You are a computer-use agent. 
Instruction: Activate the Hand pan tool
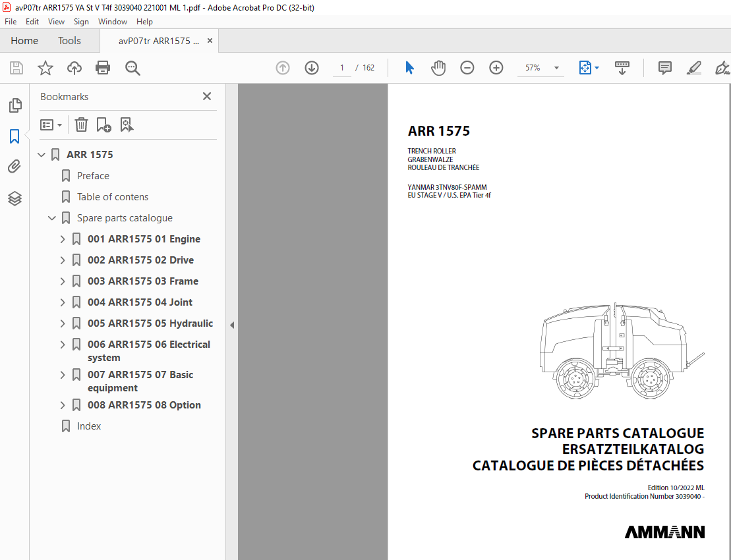[x=438, y=68]
